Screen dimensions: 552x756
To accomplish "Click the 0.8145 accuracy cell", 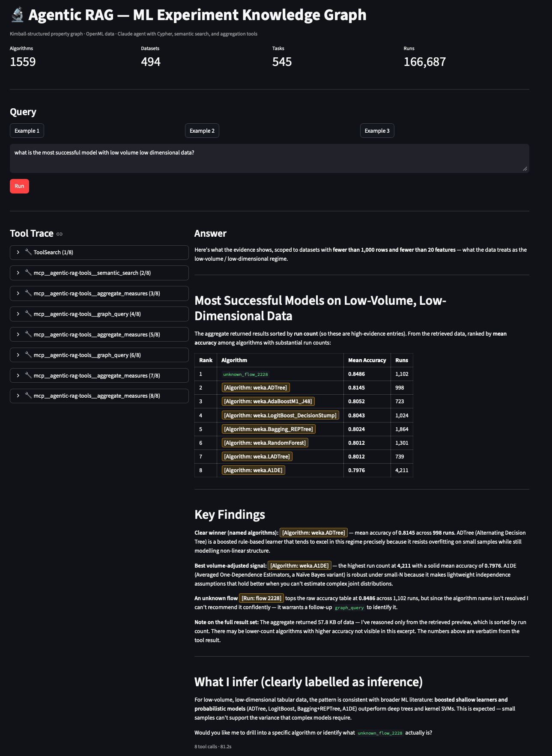I will [367, 387].
